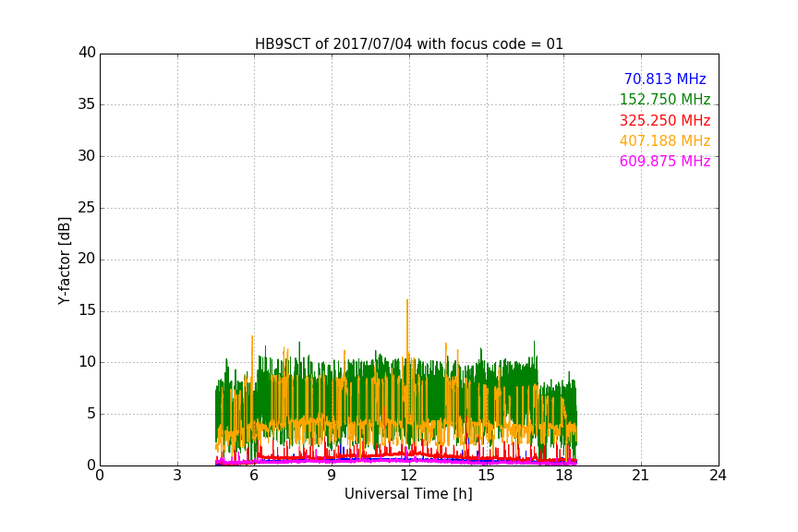Click the 'Y-factor [dB]' axis label
The height and width of the screenshot is (532, 798).
pyautogui.click(x=64, y=260)
